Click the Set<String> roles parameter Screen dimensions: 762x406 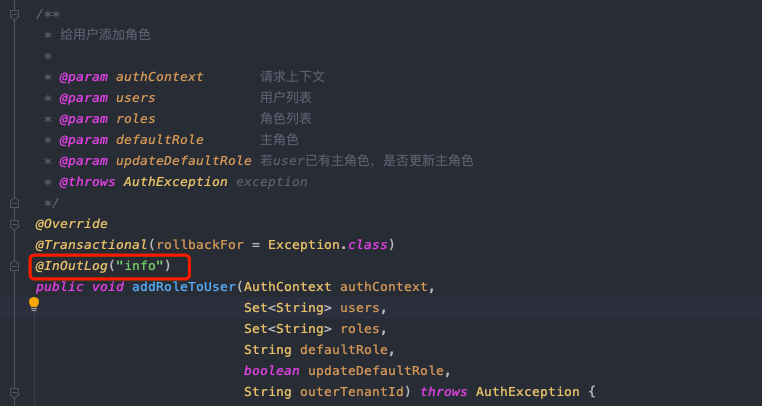315,329
